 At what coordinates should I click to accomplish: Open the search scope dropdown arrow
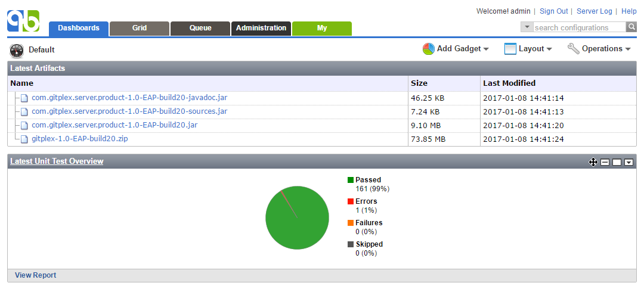pyautogui.click(x=527, y=27)
